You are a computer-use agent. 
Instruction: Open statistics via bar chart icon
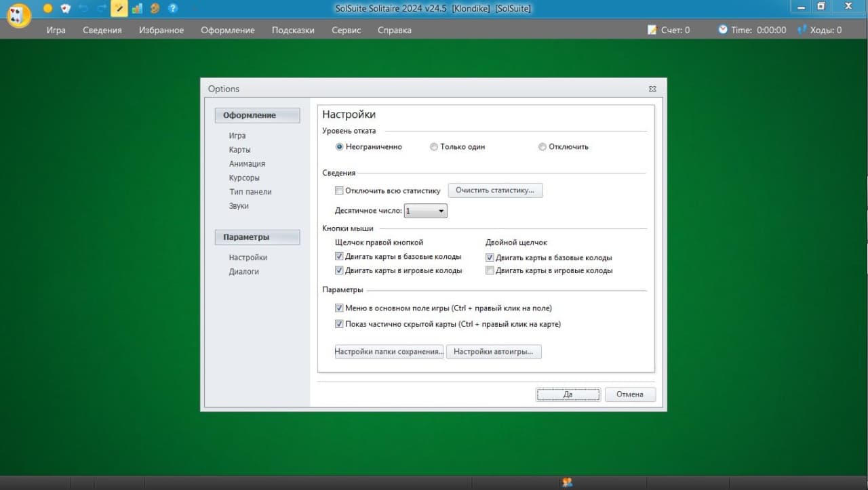pyautogui.click(x=137, y=9)
